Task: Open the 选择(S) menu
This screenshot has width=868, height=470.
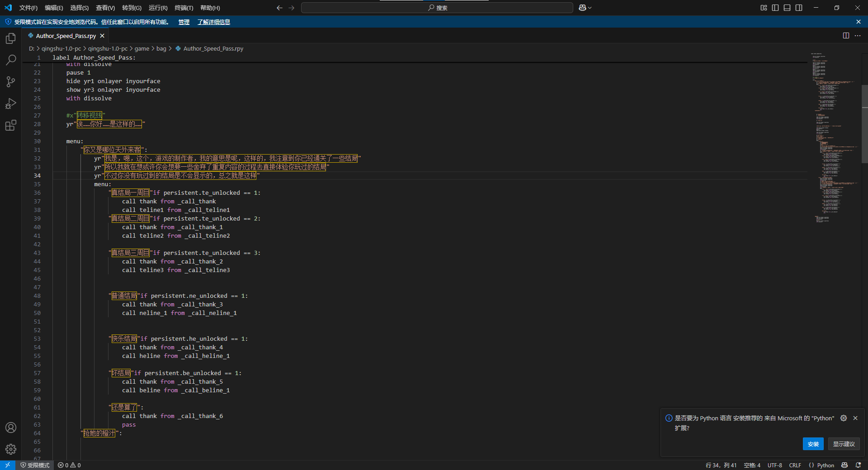Action: click(80, 8)
